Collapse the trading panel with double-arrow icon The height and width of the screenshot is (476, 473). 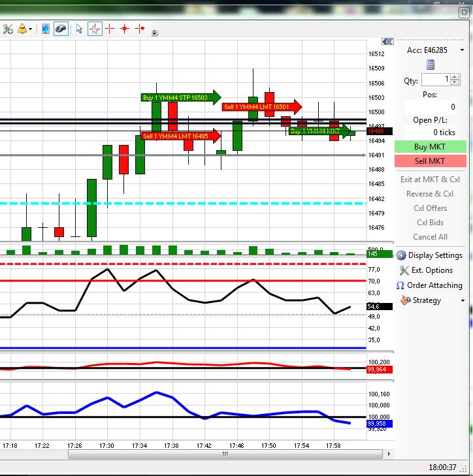(388, 40)
